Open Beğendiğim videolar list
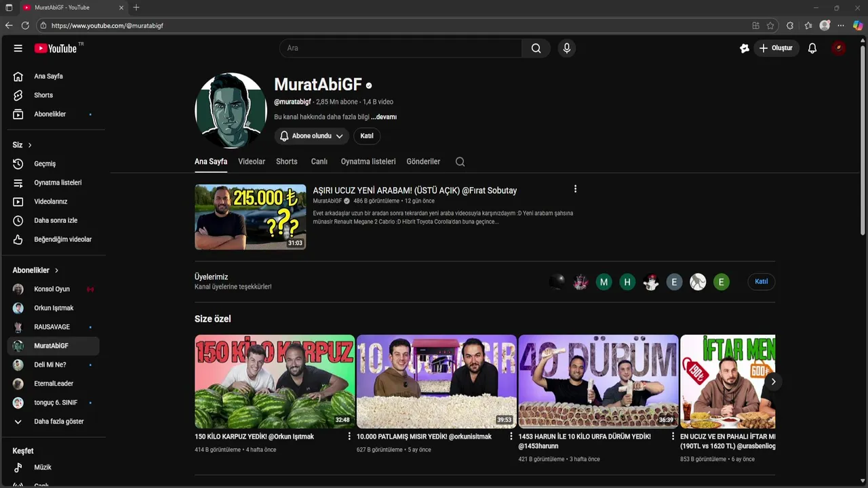This screenshot has height=488, width=868. [54, 239]
